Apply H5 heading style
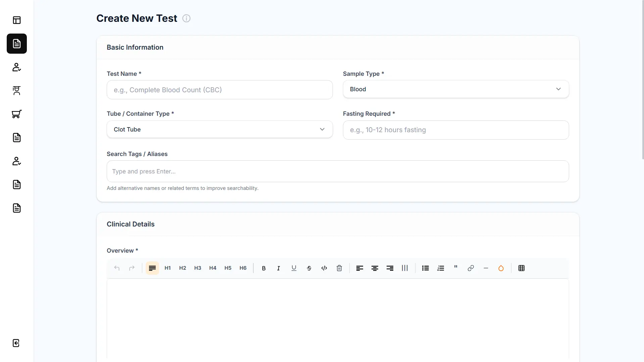This screenshot has height=362, width=644. 228,268
